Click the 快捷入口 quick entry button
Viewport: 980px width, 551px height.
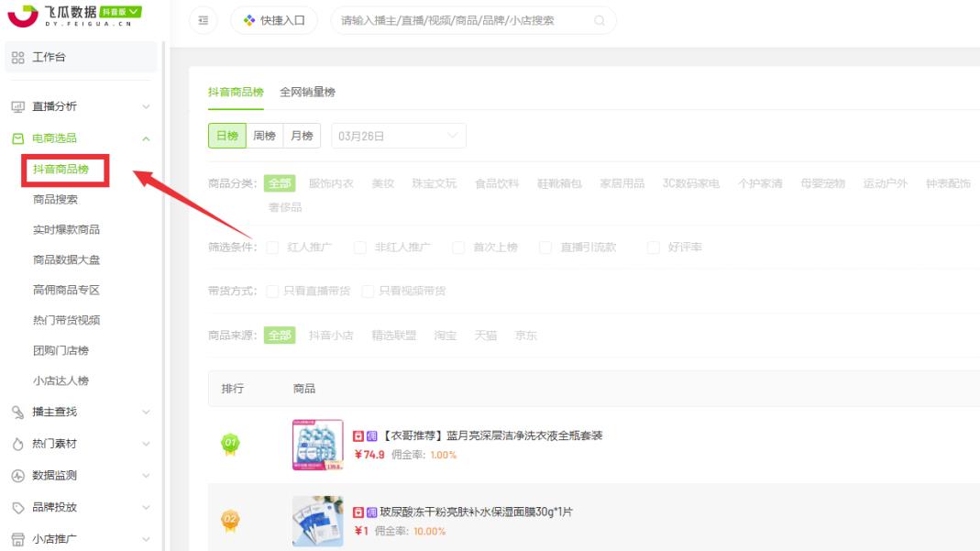click(274, 20)
